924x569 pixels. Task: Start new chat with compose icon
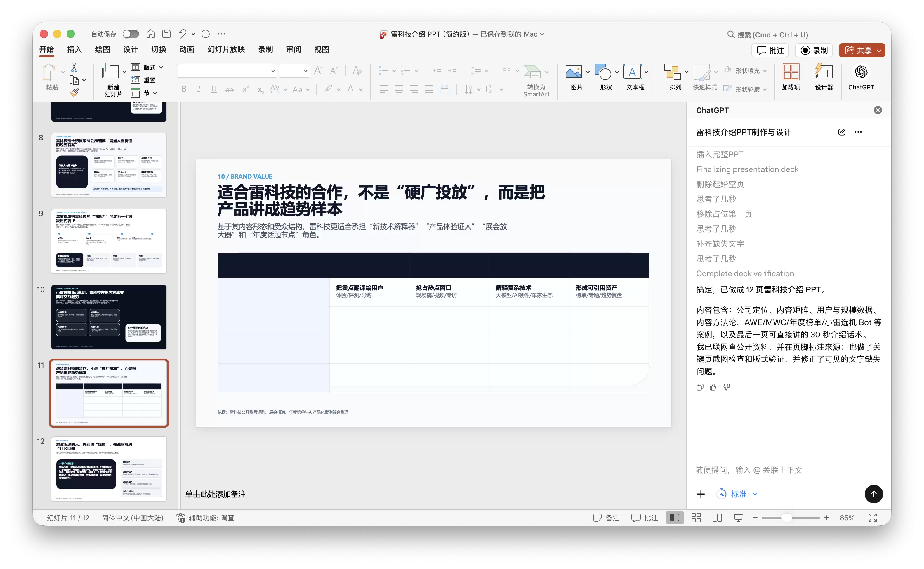click(x=842, y=132)
